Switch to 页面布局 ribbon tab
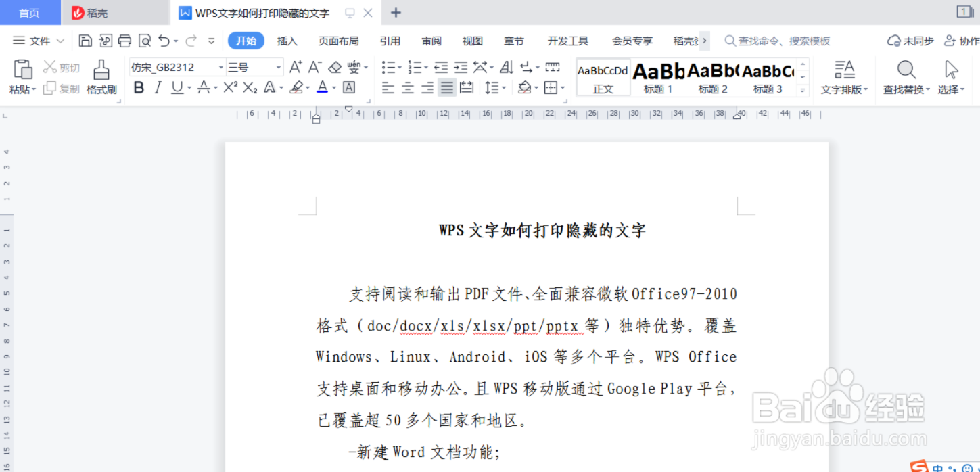Image resolution: width=980 pixels, height=472 pixels. [339, 41]
